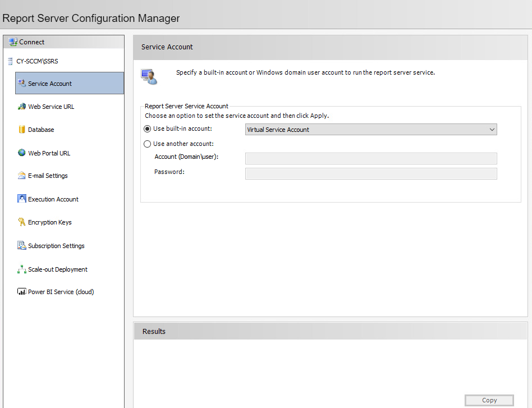Click the Power BI Service chart icon
Viewport: 532px width, 408px height.
pyautogui.click(x=22, y=292)
